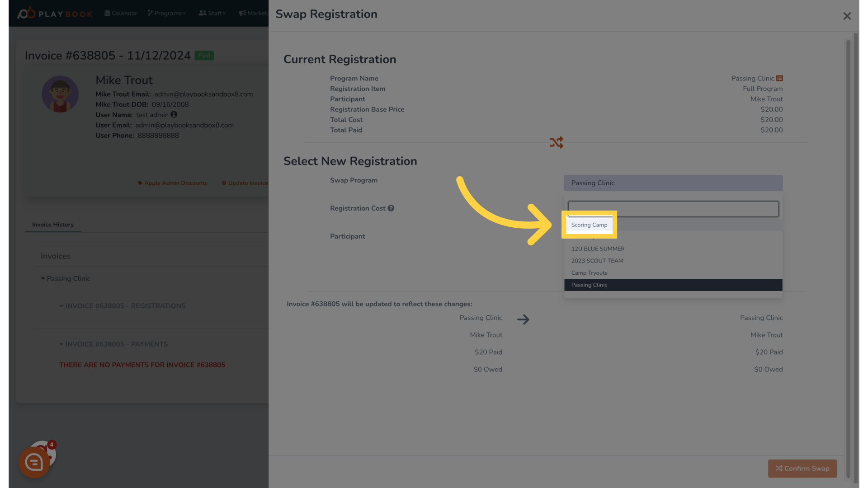Click the Confirm Swap button
Image resolution: width=868 pixels, height=488 pixels.
tap(802, 469)
